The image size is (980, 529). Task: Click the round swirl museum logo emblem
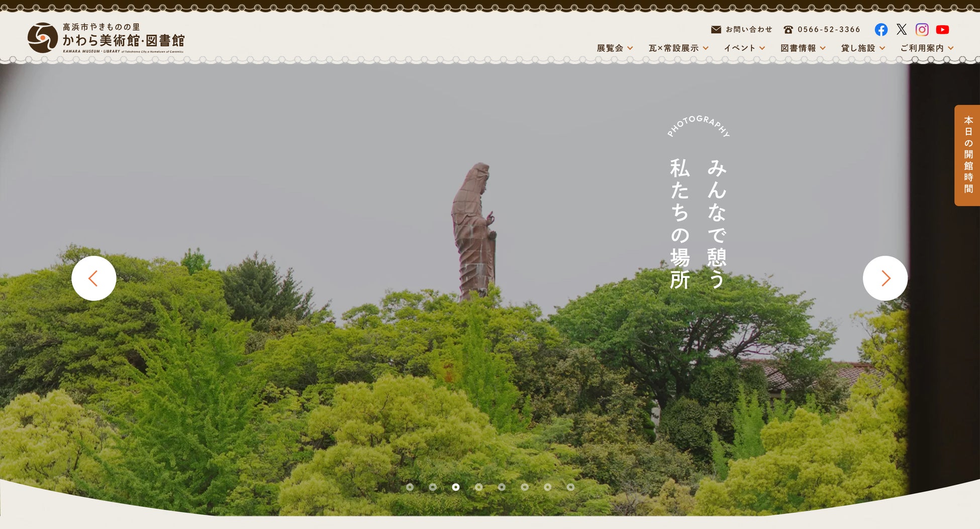pos(43,38)
